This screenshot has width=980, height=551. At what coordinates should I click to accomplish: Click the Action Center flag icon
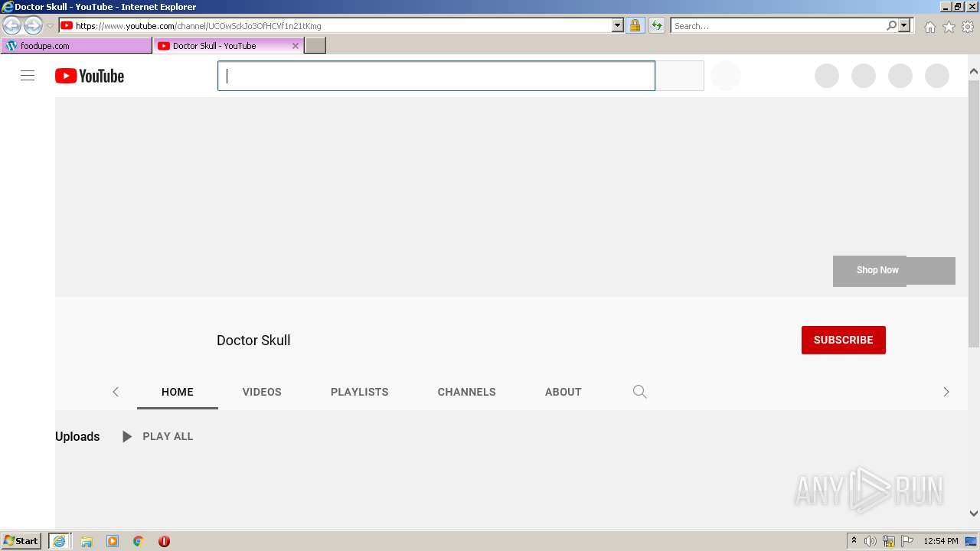click(907, 541)
